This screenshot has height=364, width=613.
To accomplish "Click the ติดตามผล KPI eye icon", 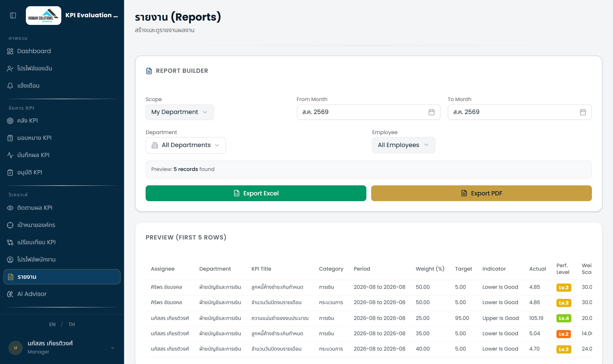I will 10,208.
